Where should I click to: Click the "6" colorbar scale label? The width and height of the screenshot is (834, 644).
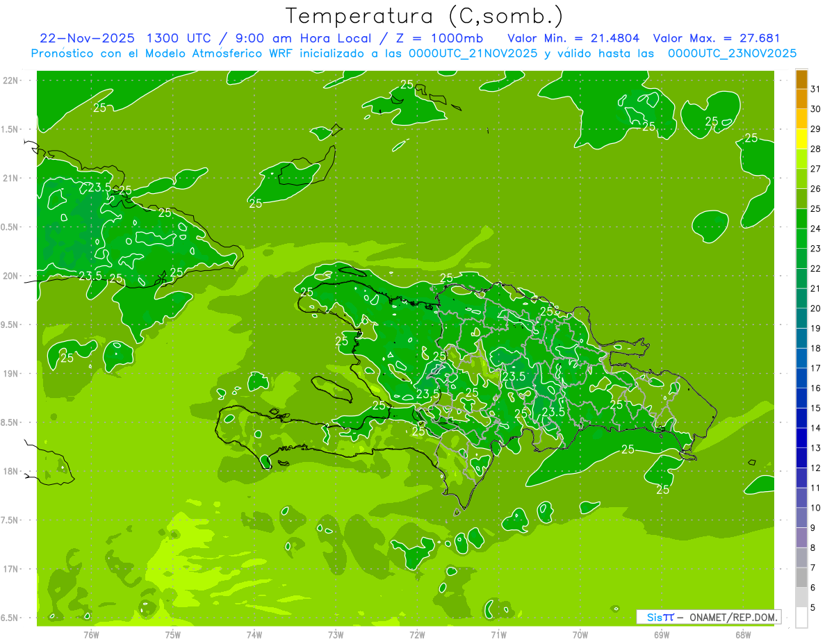tap(813, 588)
